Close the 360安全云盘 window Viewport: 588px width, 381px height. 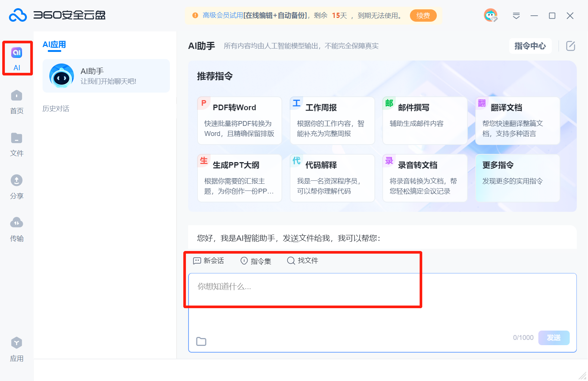pyautogui.click(x=570, y=16)
